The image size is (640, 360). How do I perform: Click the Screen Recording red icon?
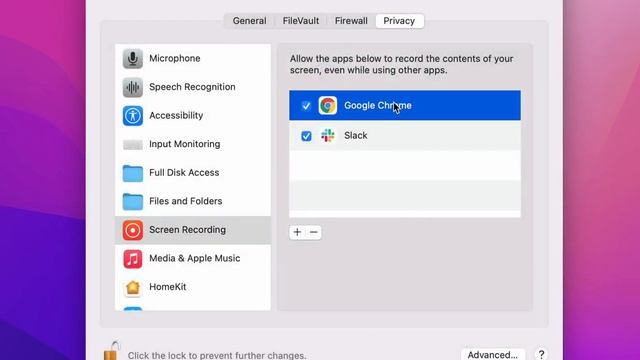[133, 230]
